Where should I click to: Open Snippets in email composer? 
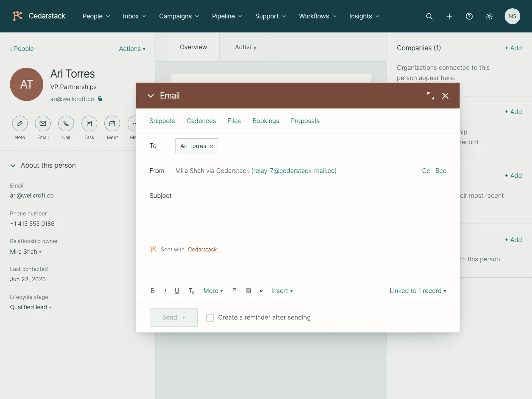[x=162, y=121]
